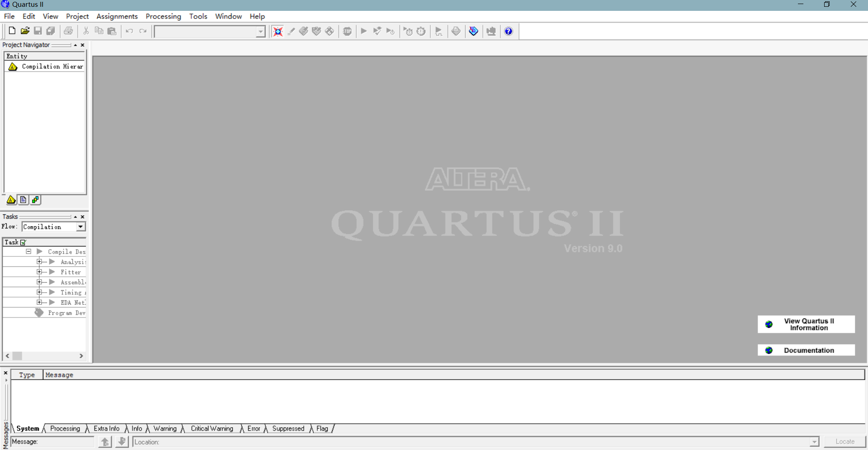Switch to the Processing messages tab
Screen dimensions: 868x450
click(x=65, y=428)
